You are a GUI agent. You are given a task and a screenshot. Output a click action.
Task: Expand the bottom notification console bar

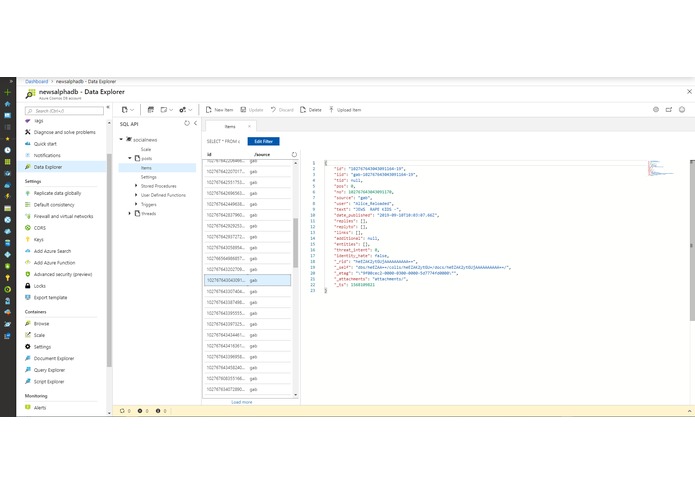pyautogui.click(x=689, y=411)
